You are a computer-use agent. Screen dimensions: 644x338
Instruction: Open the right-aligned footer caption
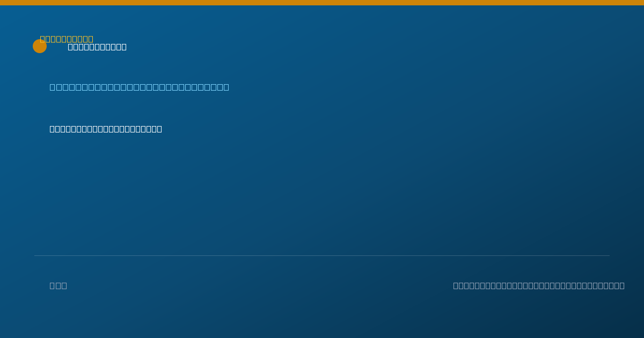539,285
